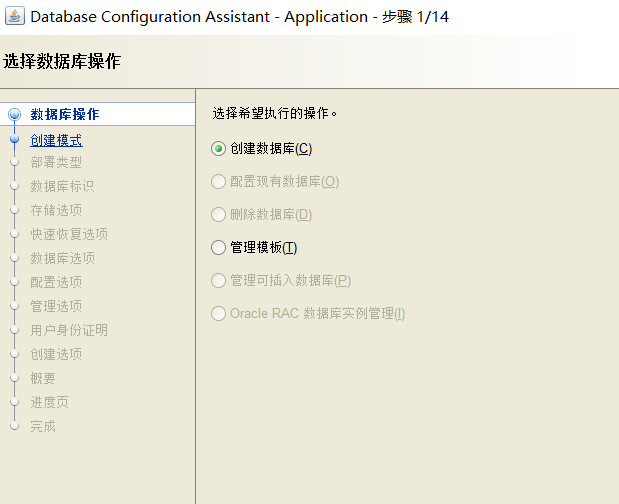Image resolution: width=619 pixels, height=504 pixels.
Task: Select Oracle RAC 数据库实例管理(I) radio option
Action: pos(218,314)
